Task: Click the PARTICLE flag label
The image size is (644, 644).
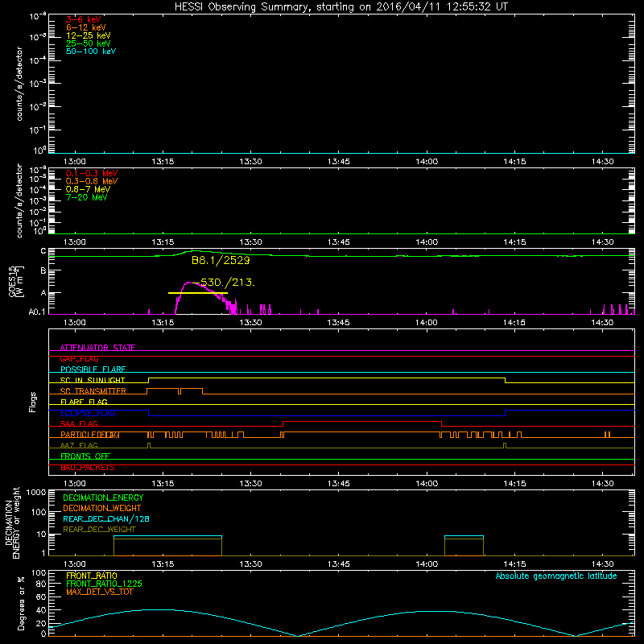Action: [90, 435]
